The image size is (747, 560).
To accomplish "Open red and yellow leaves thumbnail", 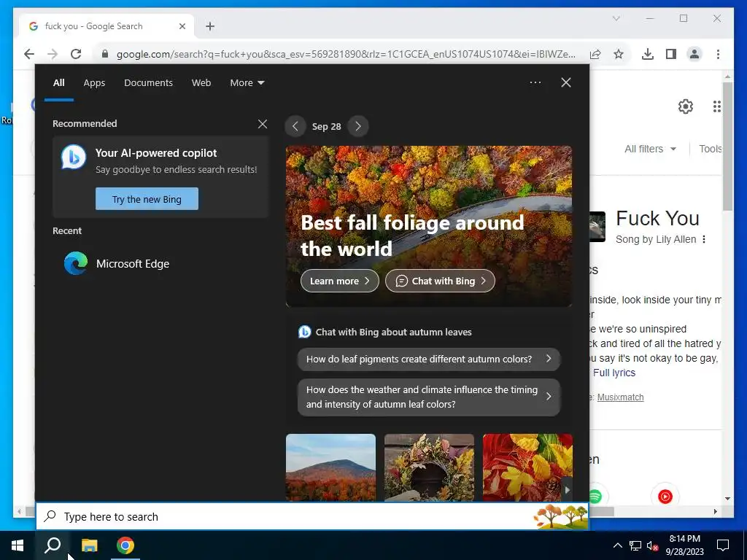I will click(527, 467).
